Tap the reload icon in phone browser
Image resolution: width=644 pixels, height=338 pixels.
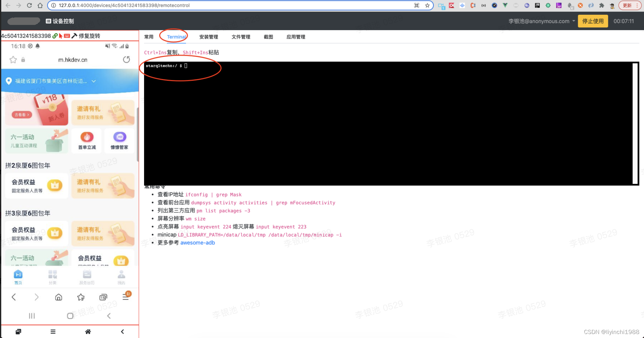pyautogui.click(x=127, y=59)
